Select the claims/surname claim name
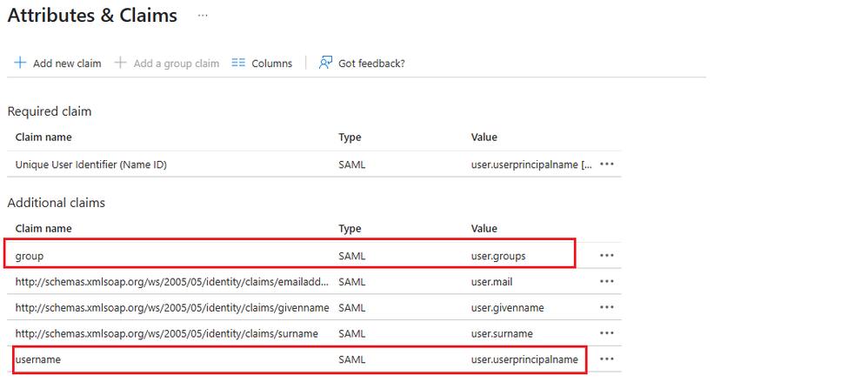868x389 pixels. click(166, 333)
